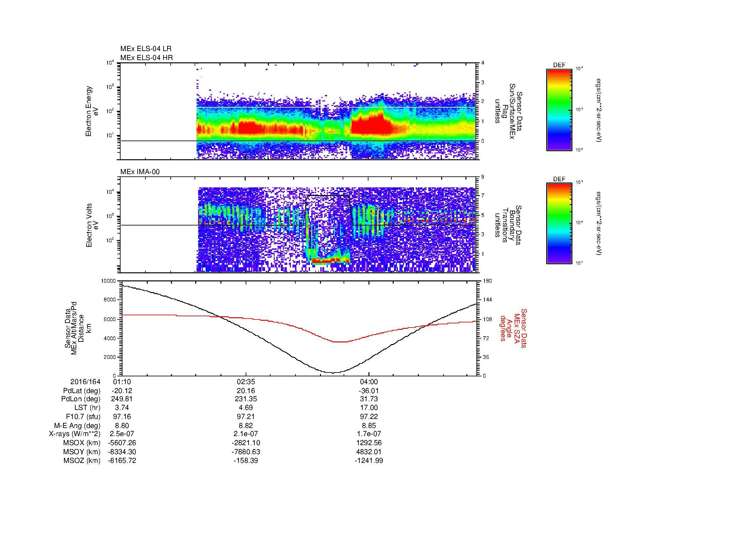Click the MSOX value '-5607.26'

[x=122, y=443]
